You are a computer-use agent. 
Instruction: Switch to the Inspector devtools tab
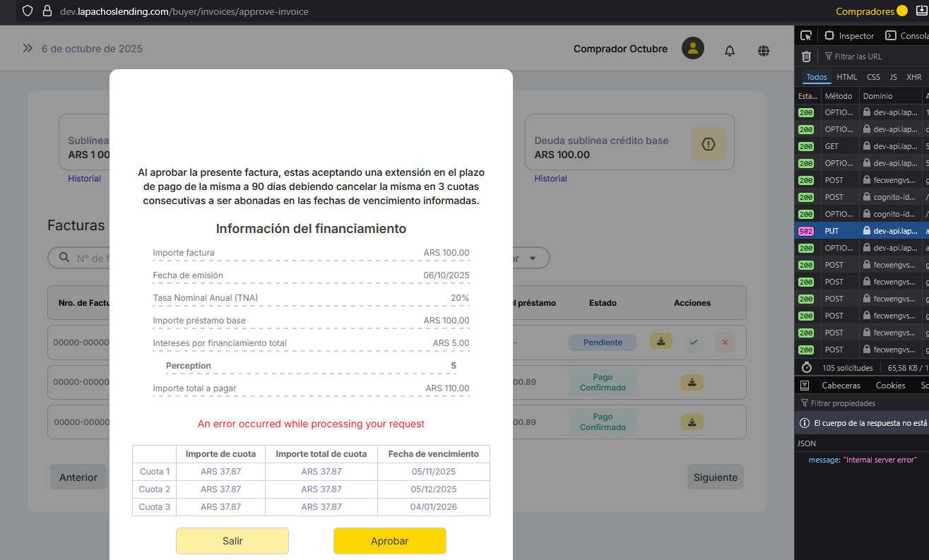point(850,36)
